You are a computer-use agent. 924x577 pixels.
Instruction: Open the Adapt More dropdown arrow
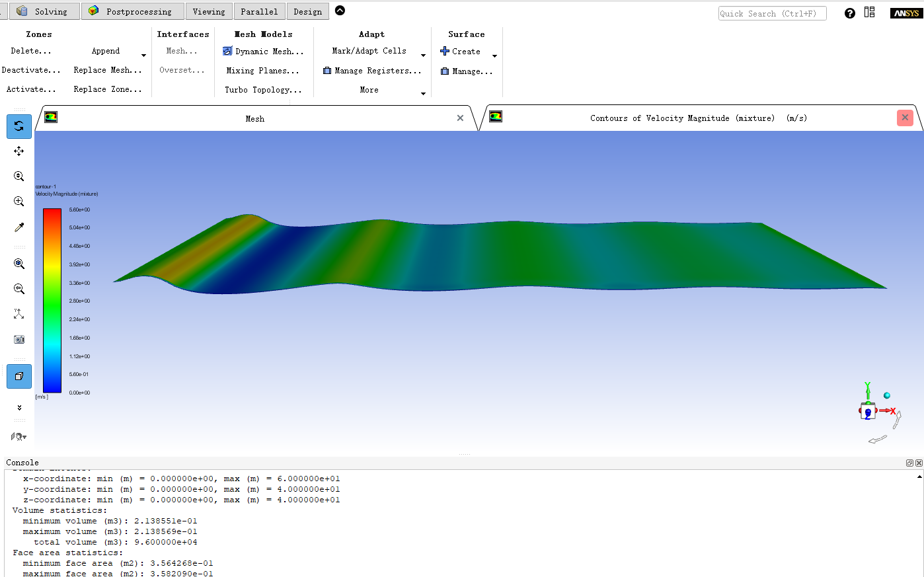click(x=423, y=94)
